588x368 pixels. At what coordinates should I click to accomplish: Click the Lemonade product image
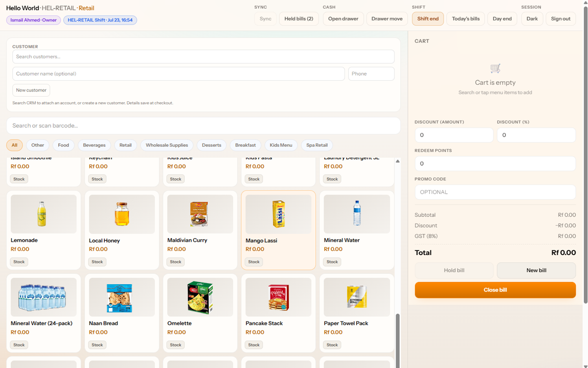coord(43,214)
